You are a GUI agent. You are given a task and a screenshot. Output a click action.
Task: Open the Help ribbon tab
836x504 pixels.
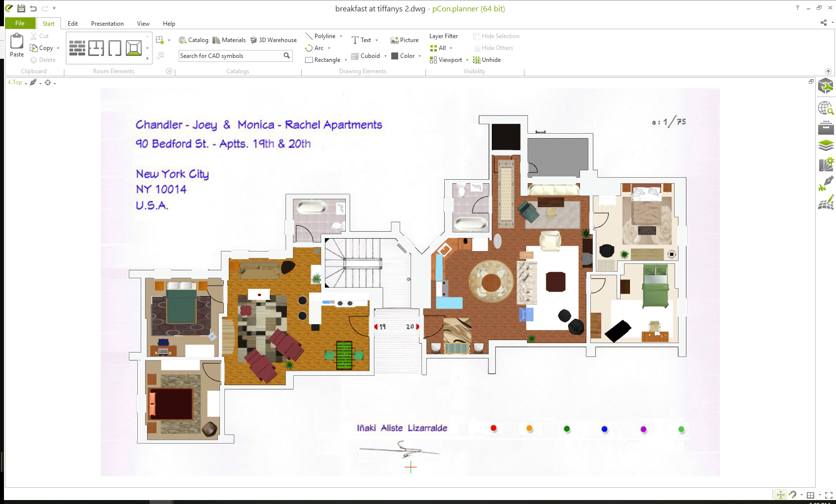coord(169,24)
